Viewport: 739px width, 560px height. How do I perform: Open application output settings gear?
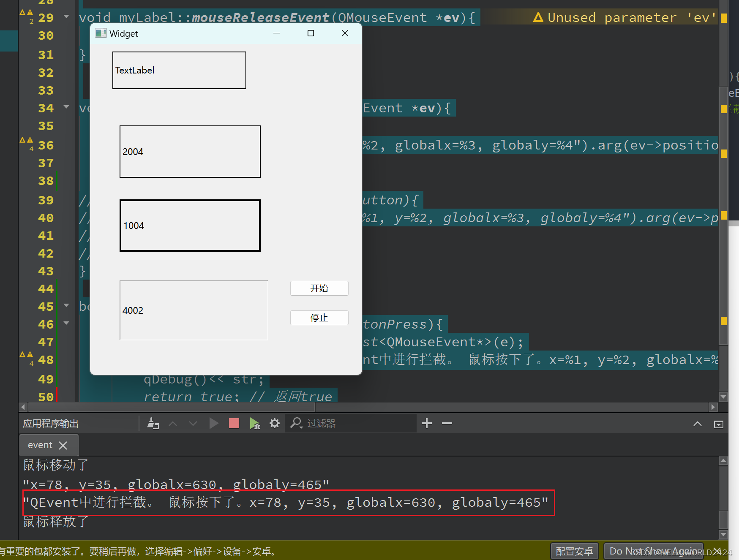[x=275, y=423]
